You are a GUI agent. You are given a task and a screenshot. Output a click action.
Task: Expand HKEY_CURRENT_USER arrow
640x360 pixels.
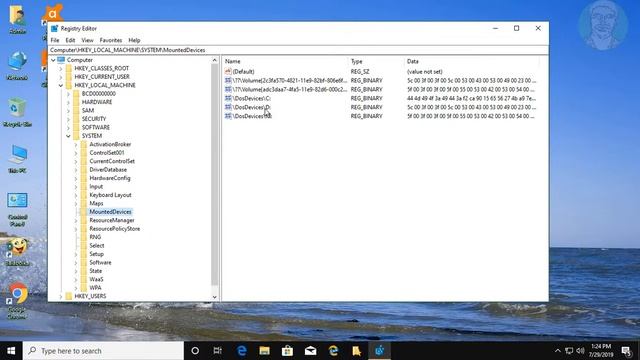61,77
